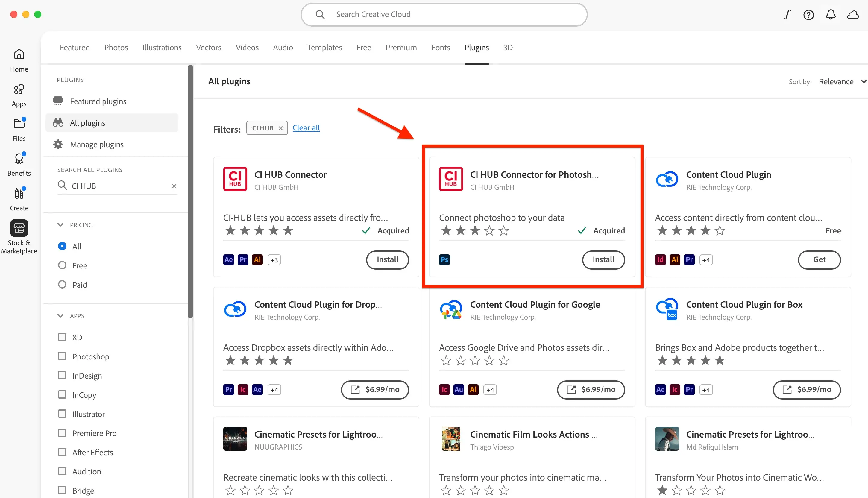This screenshot has height=498, width=868.
Task: Open the cloud sync status icon
Action: click(853, 15)
